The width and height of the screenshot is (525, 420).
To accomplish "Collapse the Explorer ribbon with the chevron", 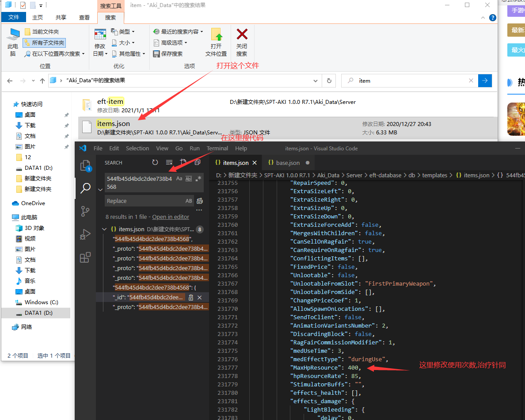I will pyautogui.click(x=483, y=18).
